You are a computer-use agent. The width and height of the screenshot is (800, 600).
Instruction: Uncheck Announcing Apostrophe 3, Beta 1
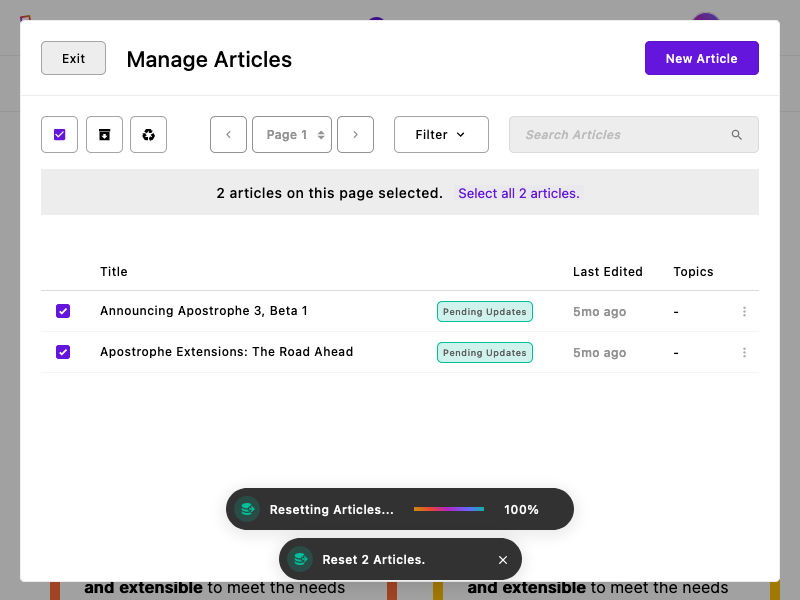click(63, 311)
